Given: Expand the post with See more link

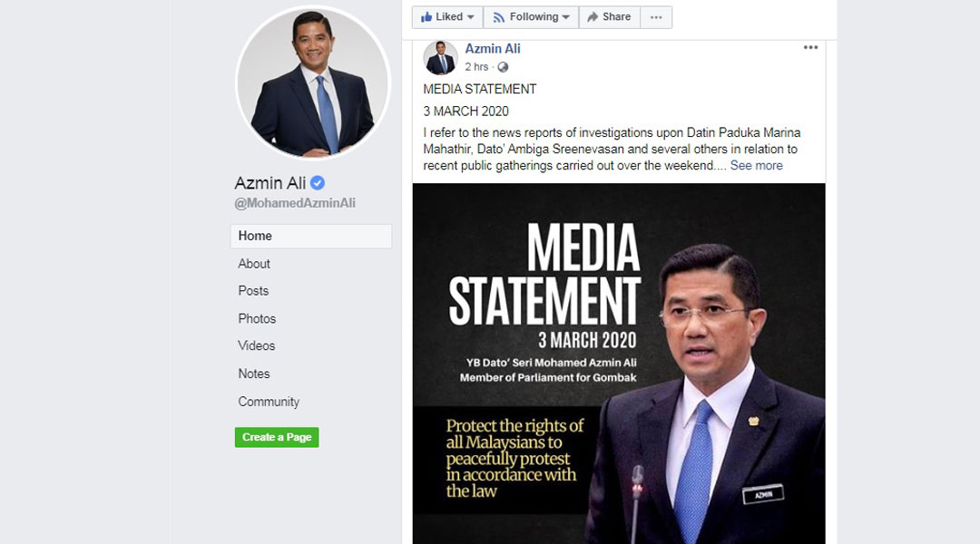Looking at the screenshot, I should (756, 166).
